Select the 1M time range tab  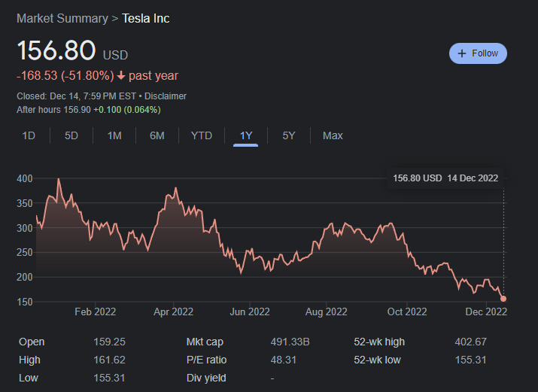[114, 136]
